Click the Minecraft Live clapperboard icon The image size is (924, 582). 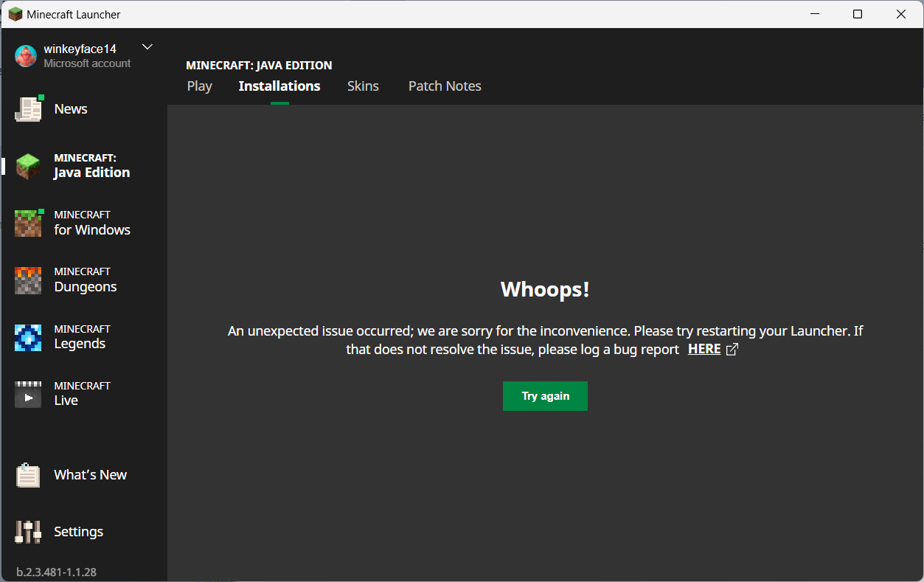29,394
